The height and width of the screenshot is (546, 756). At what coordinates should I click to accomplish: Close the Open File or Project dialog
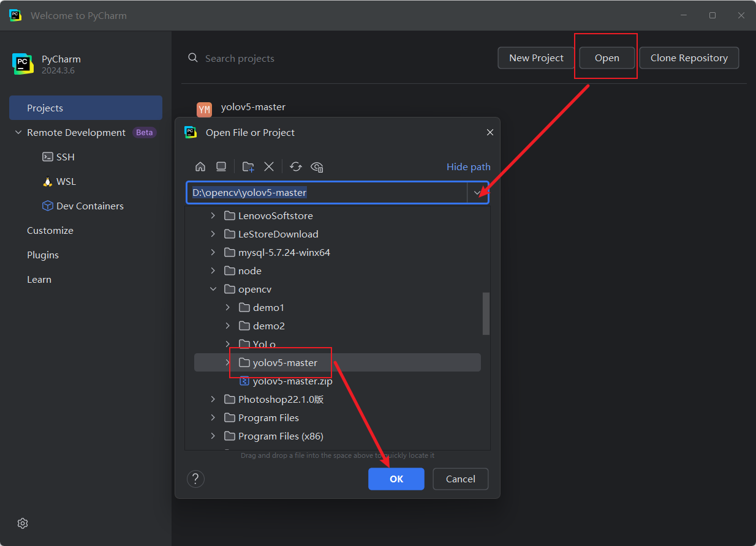[x=490, y=132]
